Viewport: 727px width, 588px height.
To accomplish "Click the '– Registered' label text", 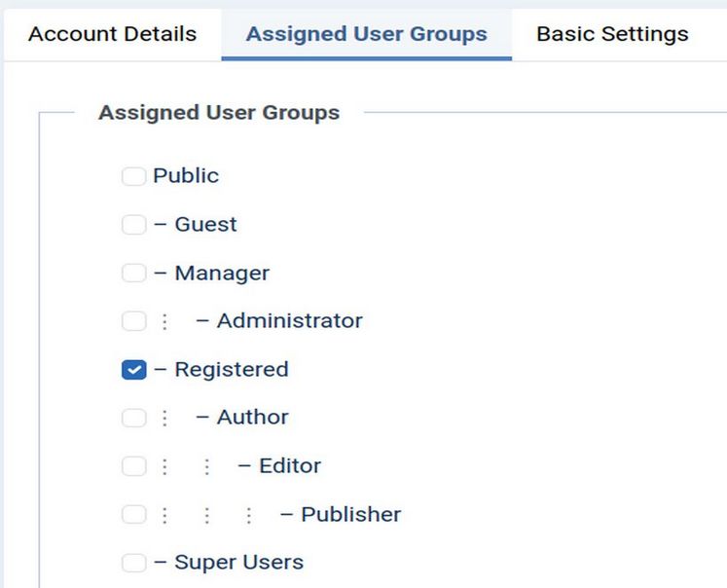I will (x=221, y=370).
